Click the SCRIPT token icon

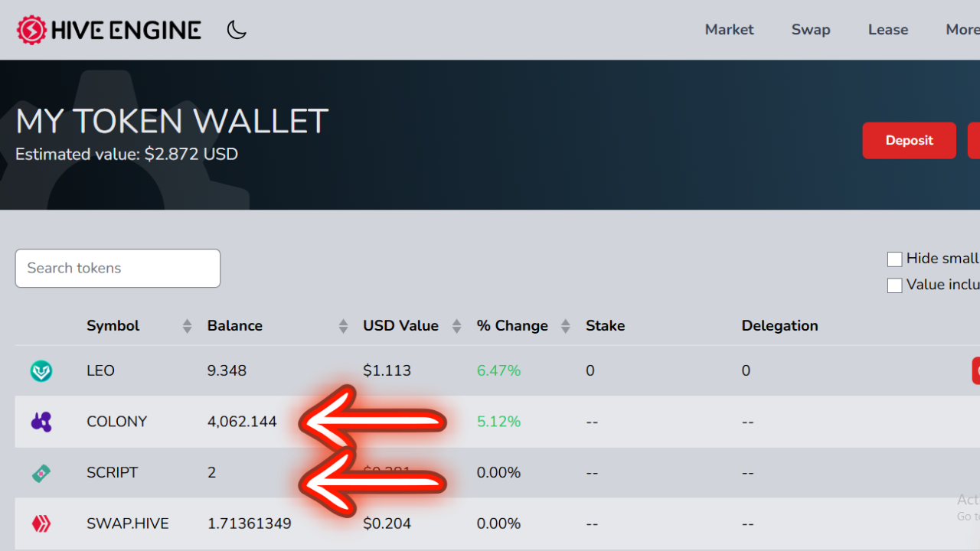click(41, 473)
